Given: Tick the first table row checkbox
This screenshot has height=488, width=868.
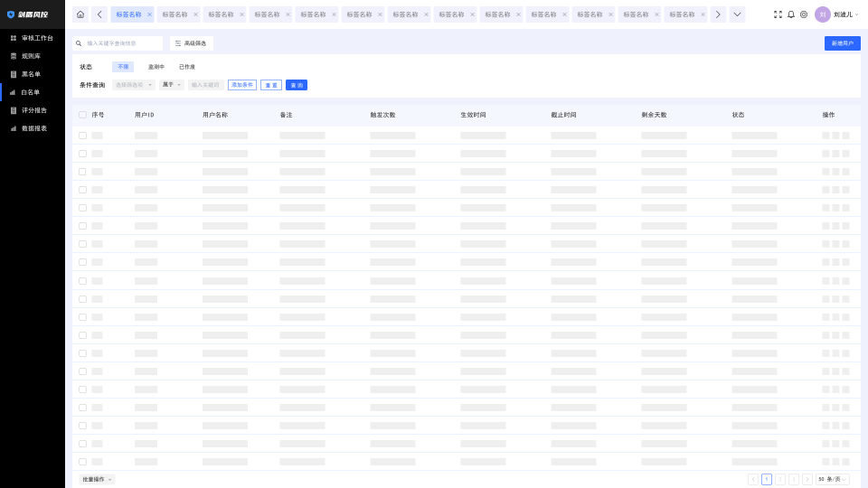Looking at the screenshot, I should tap(82, 136).
